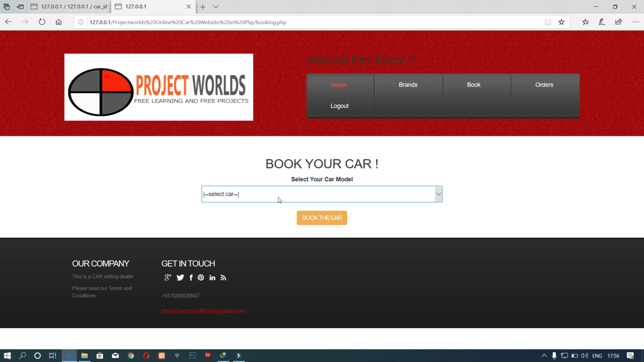Open the select car dropdown
The width and height of the screenshot is (644, 362).
tap(322, 194)
